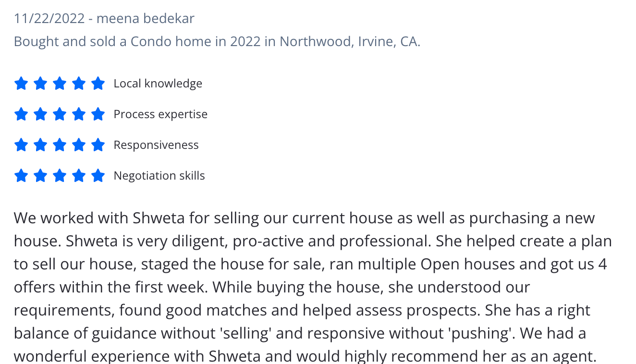Click fifth star of Responsiveness rating
Viewport: 636px width, 364px height.
98,145
